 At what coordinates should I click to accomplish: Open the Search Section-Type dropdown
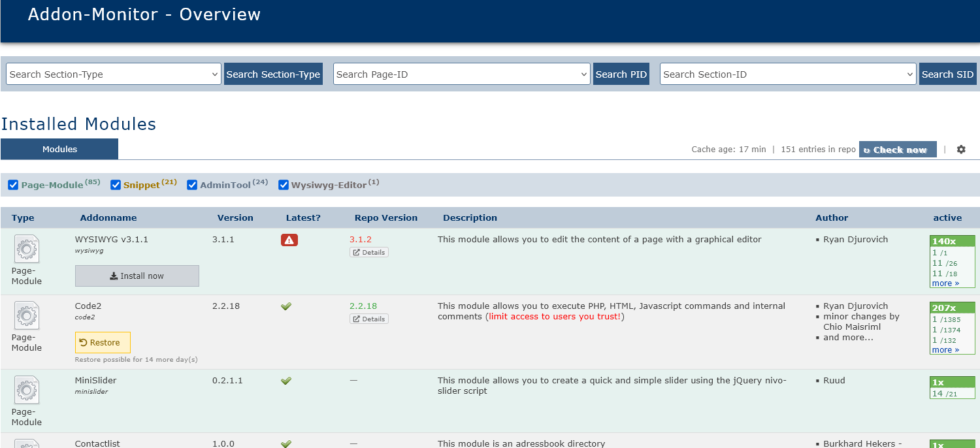click(x=114, y=74)
